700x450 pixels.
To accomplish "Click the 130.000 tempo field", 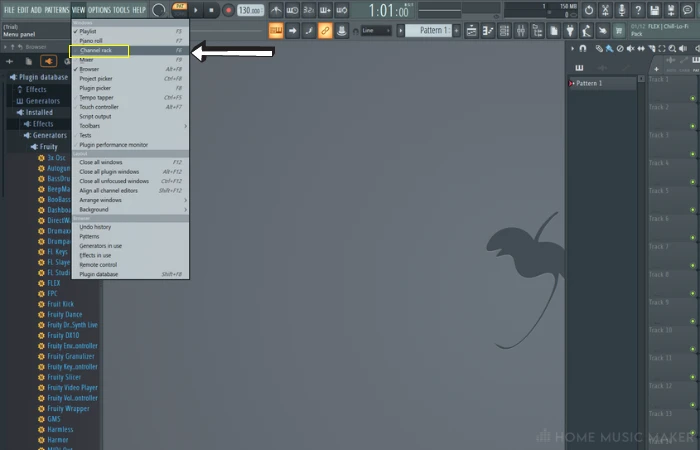I will click(x=250, y=10).
